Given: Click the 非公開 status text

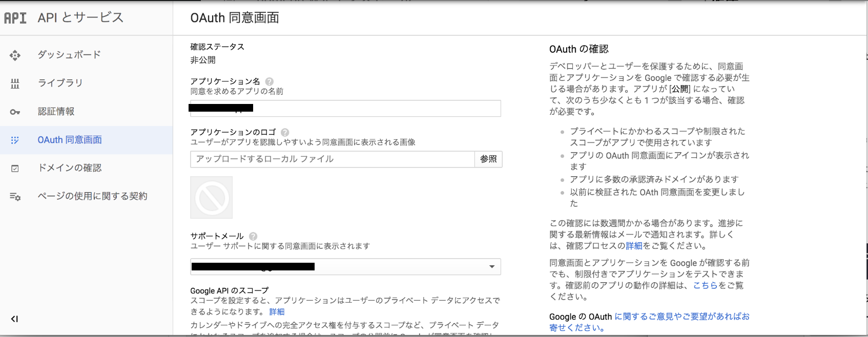Looking at the screenshot, I should tap(203, 60).
